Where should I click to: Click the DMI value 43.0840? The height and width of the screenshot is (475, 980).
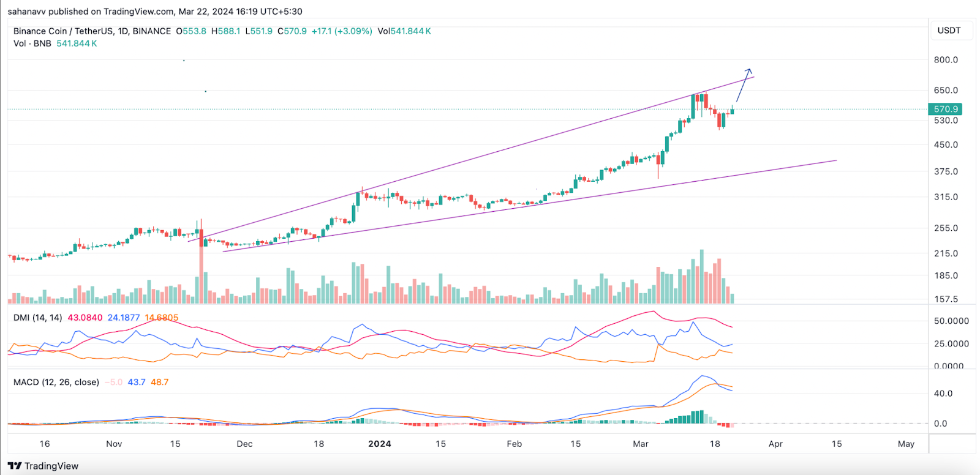(85, 318)
